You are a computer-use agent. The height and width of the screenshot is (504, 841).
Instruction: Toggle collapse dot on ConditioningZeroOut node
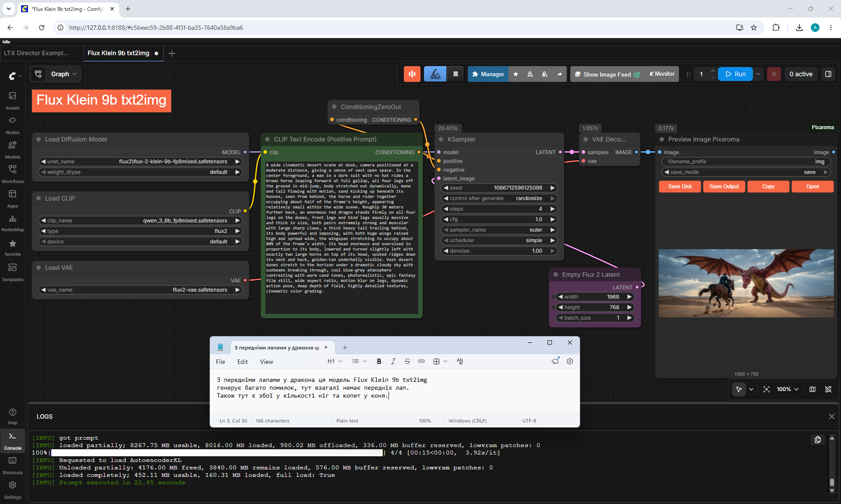pos(334,107)
